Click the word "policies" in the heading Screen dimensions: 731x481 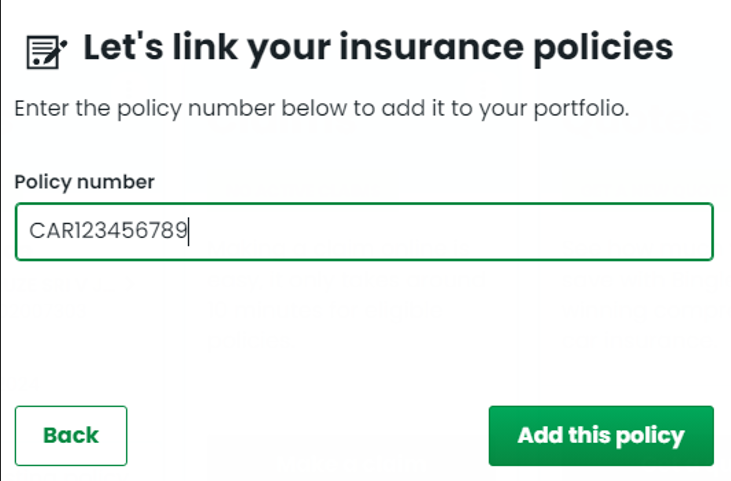603,48
